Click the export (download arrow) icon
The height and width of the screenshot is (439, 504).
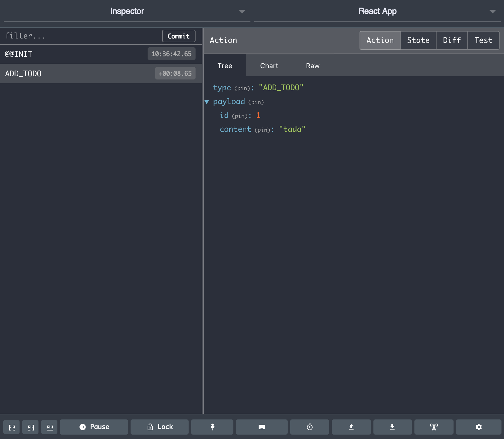coord(392,427)
